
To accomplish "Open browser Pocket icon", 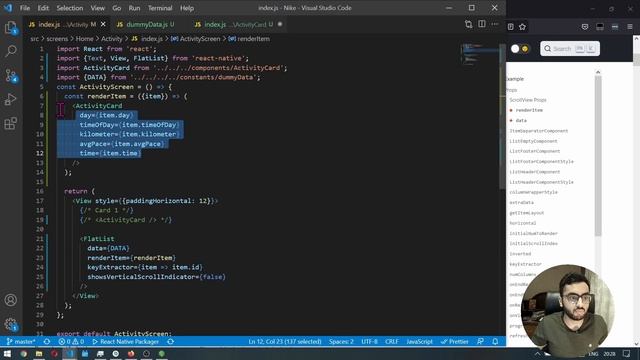I will pos(585,27).
